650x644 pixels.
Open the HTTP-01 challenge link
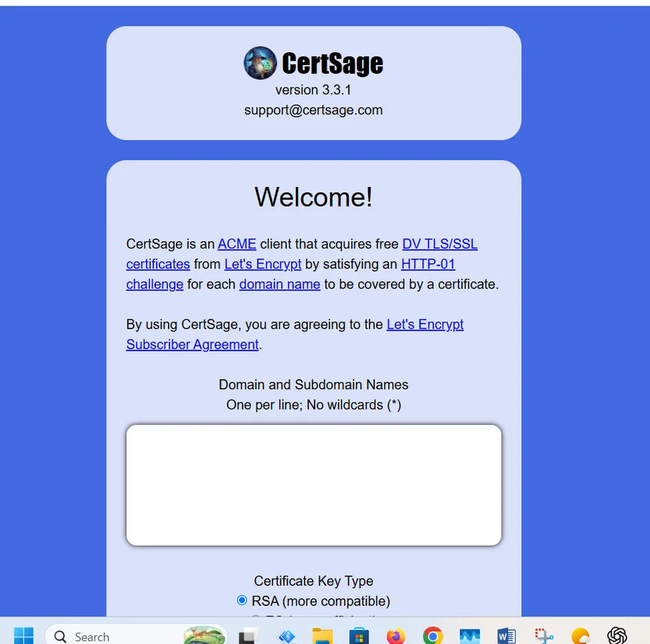coord(428,264)
